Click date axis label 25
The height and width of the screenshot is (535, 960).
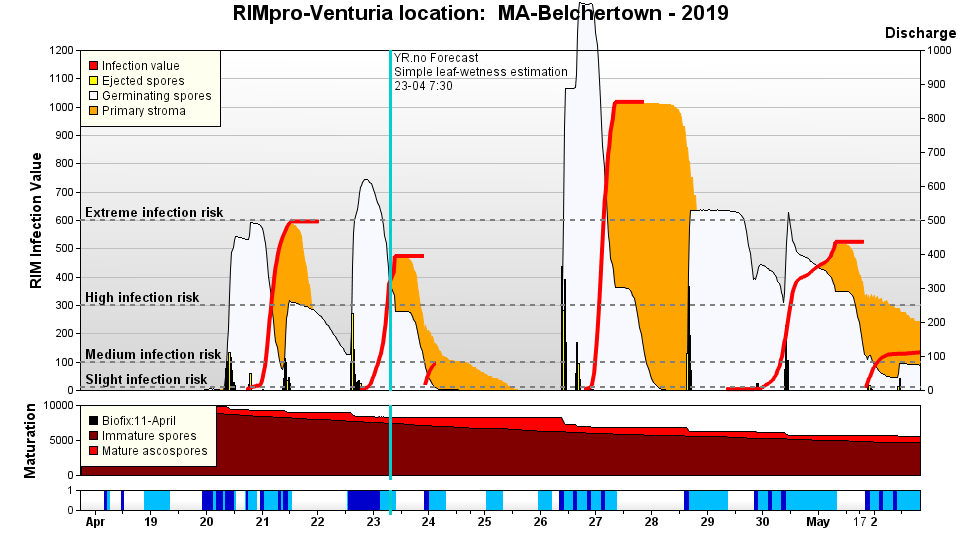tap(484, 522)
